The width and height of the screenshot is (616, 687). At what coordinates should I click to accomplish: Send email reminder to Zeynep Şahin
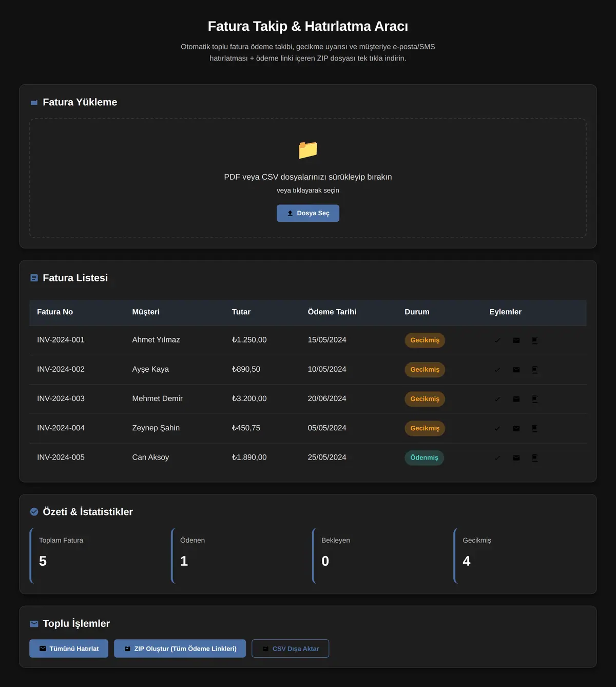coord(516,428)
